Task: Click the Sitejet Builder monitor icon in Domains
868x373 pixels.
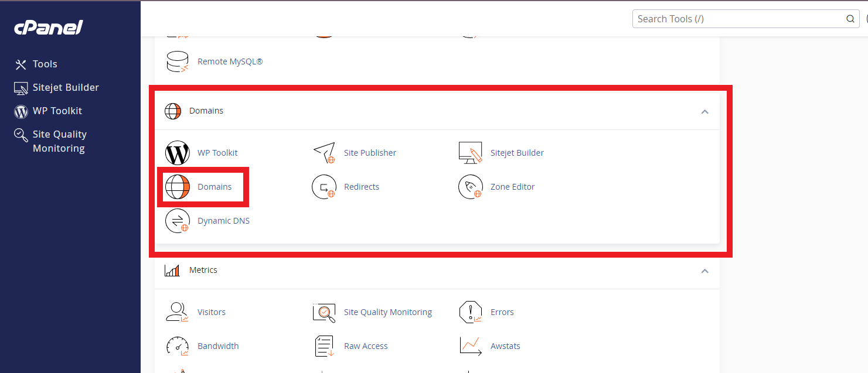Action: point(471,153)
